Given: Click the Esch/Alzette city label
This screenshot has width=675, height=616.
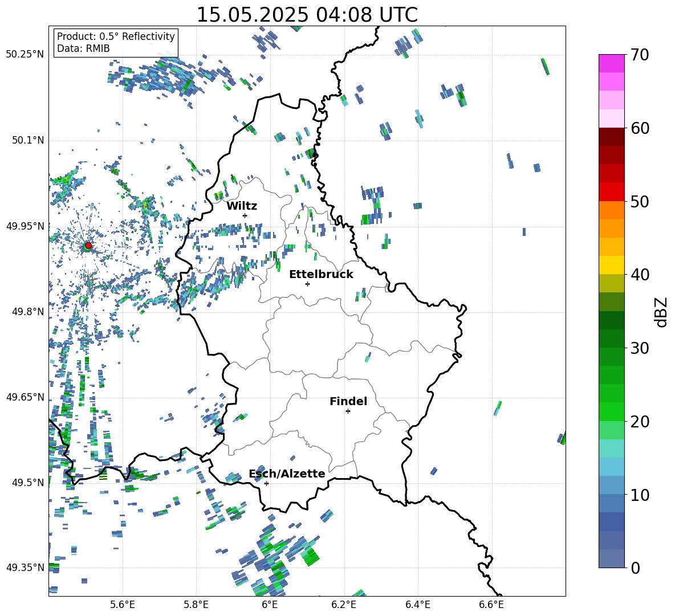Looking at the screenshot, I should point(287,474).
